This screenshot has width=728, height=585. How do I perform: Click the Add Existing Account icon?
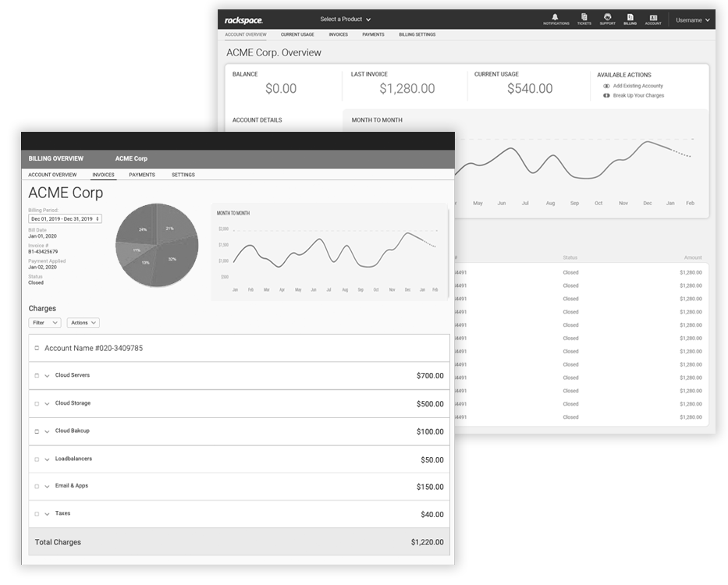coord(606,86)
